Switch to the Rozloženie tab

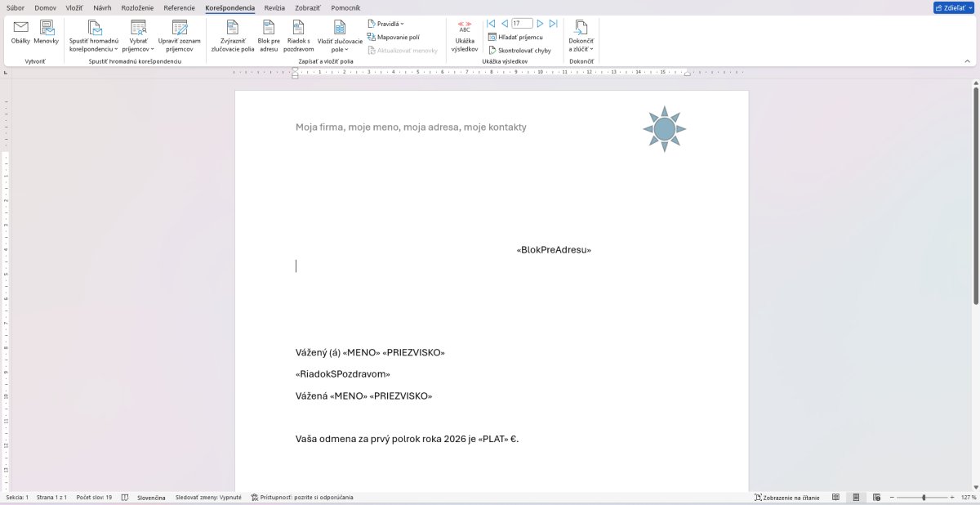pos(137,7)
